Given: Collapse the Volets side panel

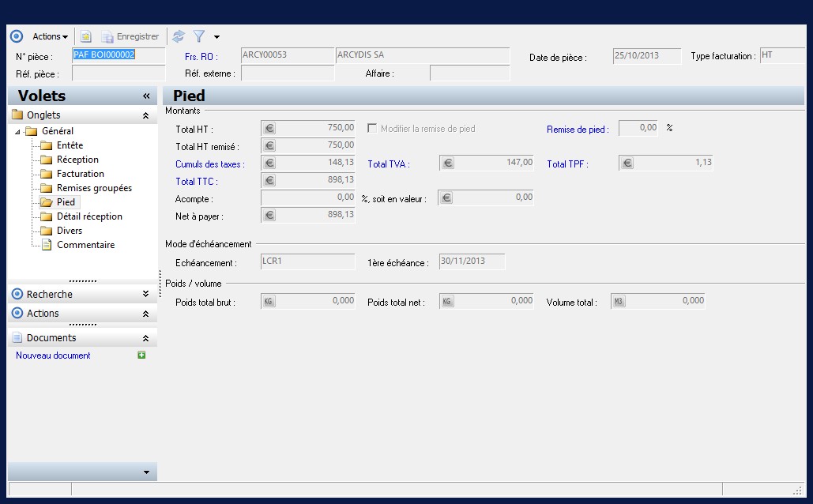Looking at the screenshot, I should point(146,96).
